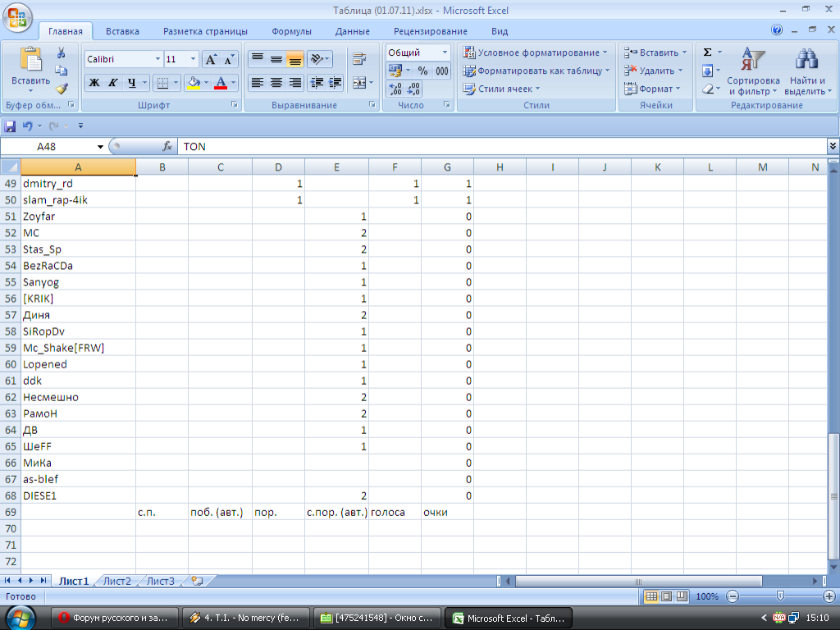Save workbook via quick access toolbar

(x=10, y=126)
